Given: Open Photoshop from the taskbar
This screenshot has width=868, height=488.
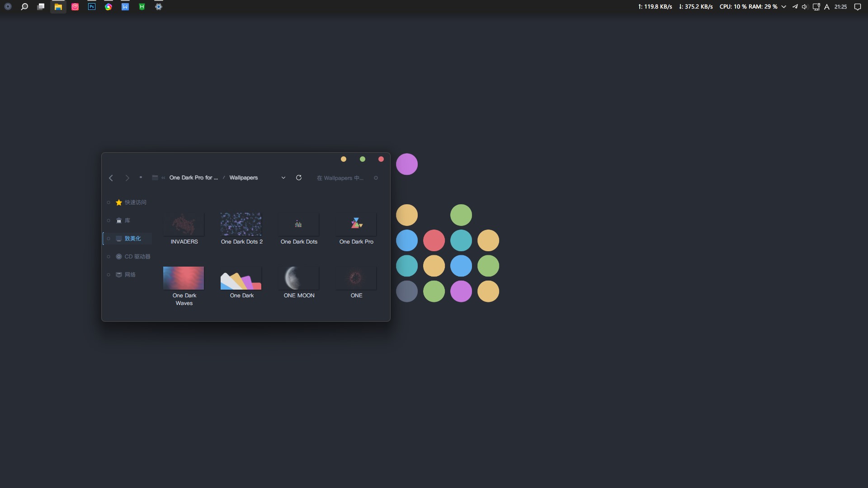Looking at the screenshot, I should 92,7.
